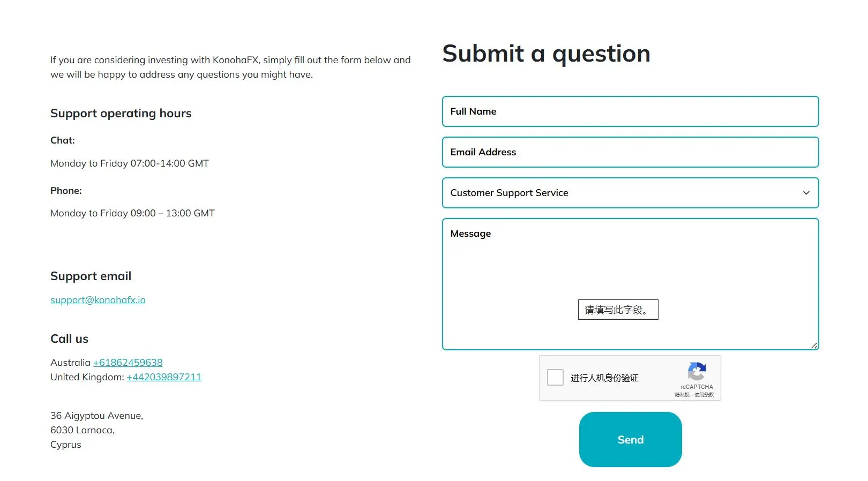Click the Submit a question heading
The width and height of the screenshot is (868, 481).
tap(546, 54)
